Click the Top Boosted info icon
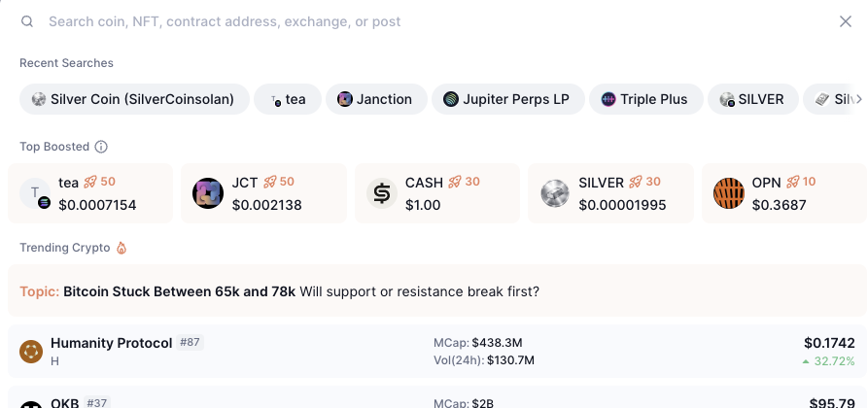 point(101,147)
